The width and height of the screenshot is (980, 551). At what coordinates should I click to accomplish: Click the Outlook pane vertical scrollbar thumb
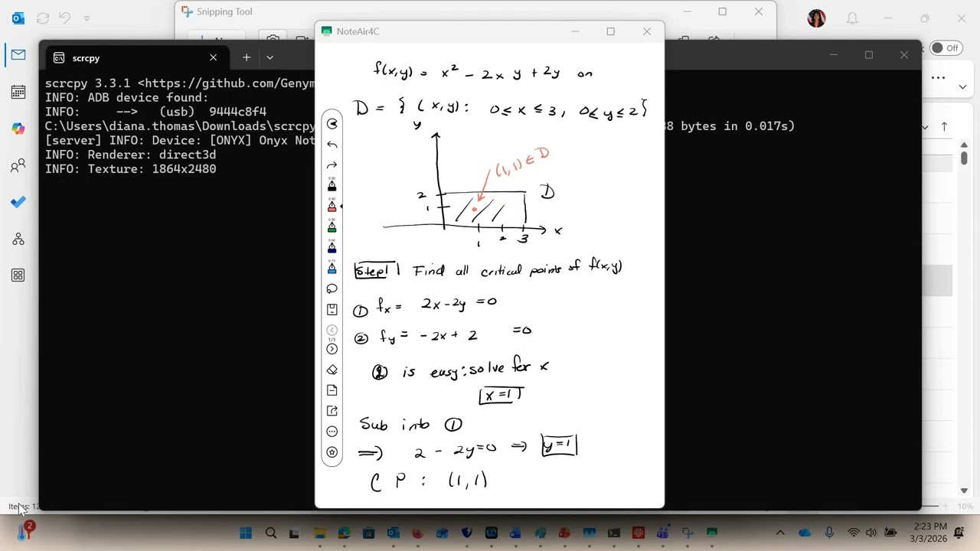pyautogui.click(x=964, y=158)
